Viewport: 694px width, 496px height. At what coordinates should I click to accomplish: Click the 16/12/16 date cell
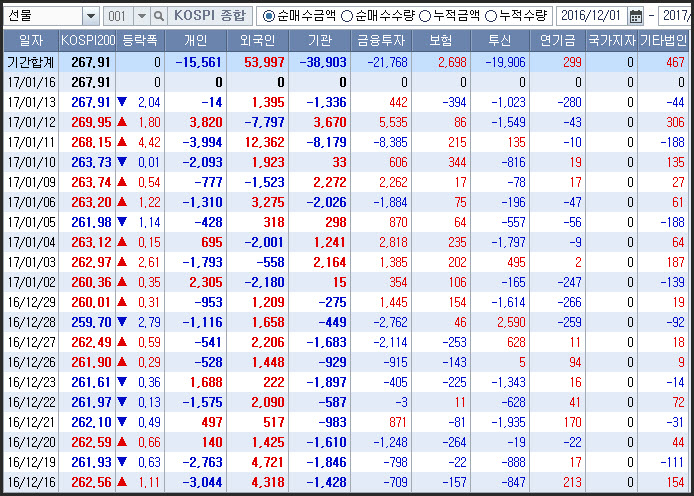[31, 482]
